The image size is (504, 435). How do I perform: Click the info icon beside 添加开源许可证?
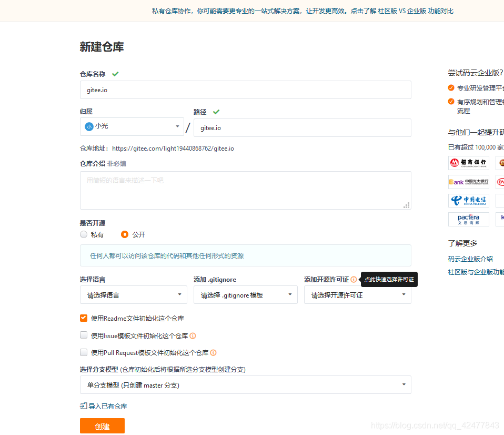[x=354, y=279]
